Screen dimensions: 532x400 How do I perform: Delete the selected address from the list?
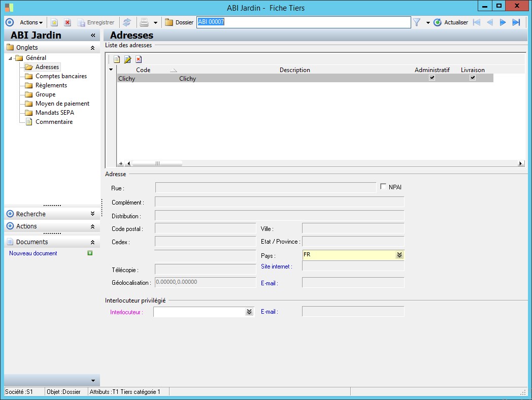tap(138, 59)
